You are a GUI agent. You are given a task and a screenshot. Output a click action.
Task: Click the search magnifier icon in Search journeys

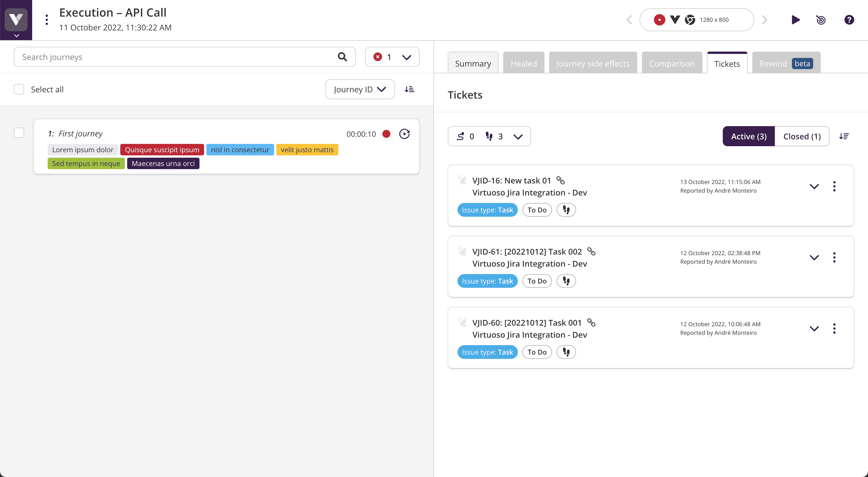(343, 57)
